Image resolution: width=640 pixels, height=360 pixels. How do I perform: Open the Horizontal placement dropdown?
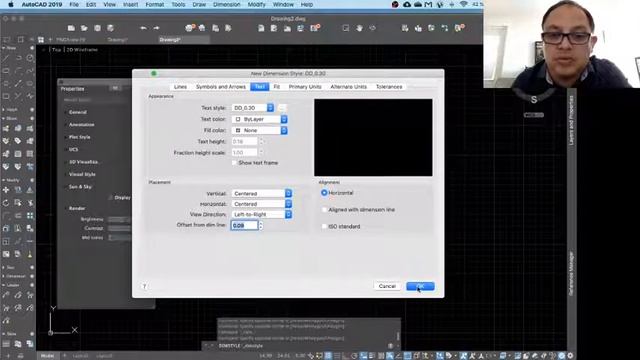click(262, 204)
